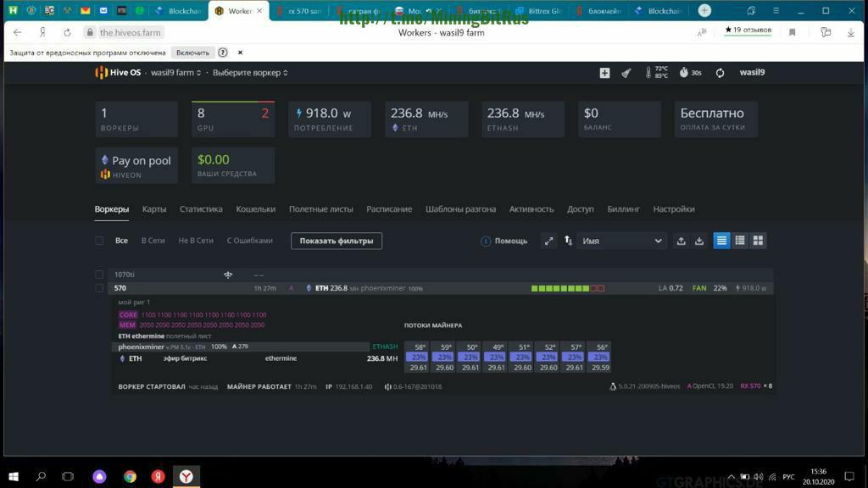Image resolution: width=868 pixels, height=488 pixels.
Task: Tick the checkbox for worker 1070ti
Action: (99, 274)
